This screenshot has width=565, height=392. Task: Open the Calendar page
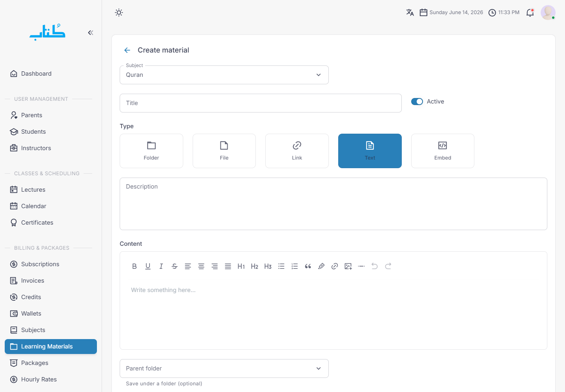(51, 206)
